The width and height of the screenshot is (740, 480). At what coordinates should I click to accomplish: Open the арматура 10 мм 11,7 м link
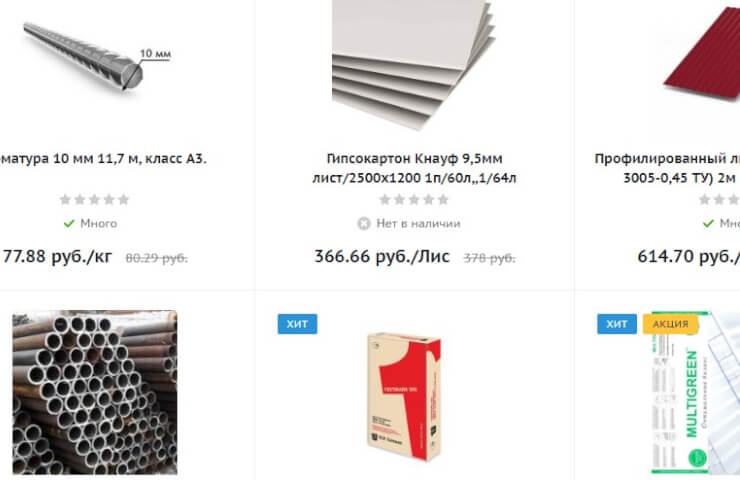click(x=101, y=159)
